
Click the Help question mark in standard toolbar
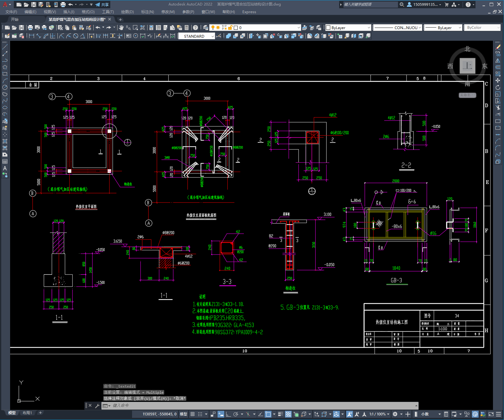coord(195,28)
